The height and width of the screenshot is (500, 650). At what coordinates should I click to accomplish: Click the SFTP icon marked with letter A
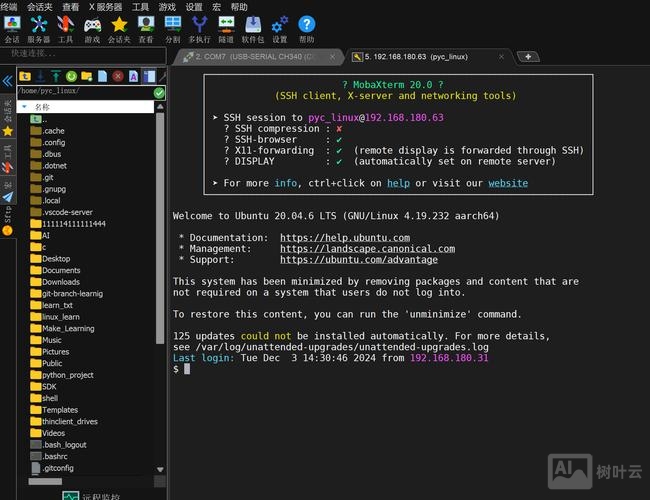pyautogui.click(x=133, y=76)
